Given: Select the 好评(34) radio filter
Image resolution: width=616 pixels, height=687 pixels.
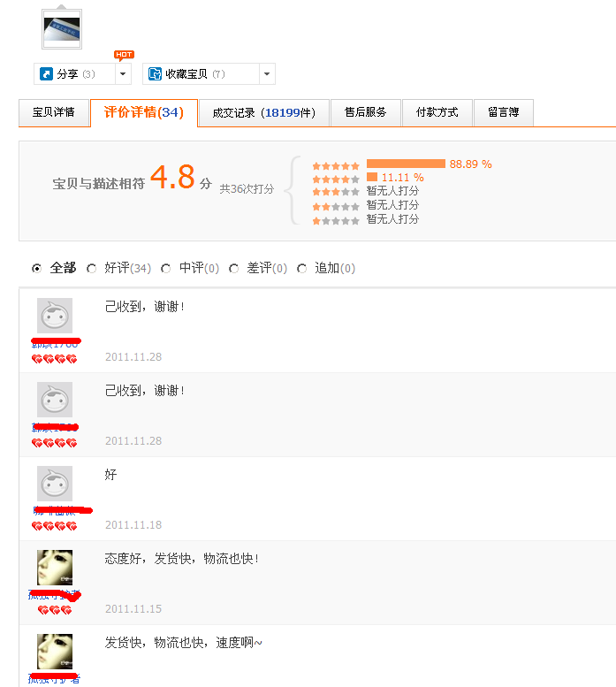Looking at the screenshot, I should (92, 269).
